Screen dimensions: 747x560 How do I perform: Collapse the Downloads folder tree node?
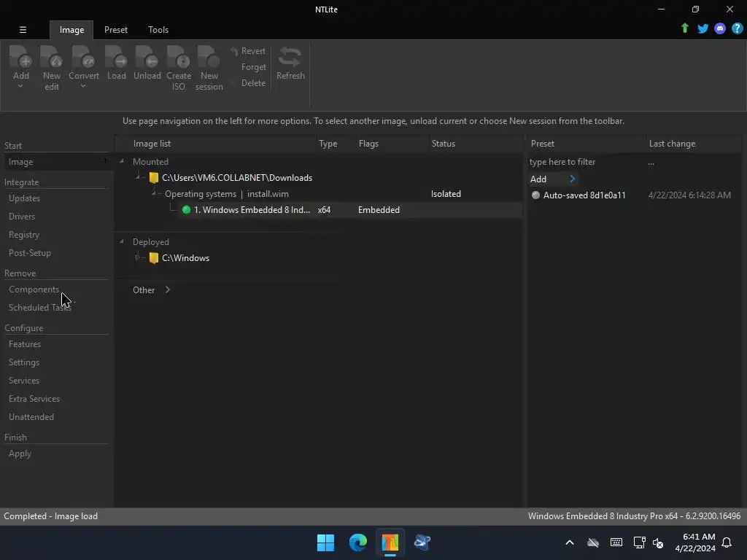coord(138,177)
